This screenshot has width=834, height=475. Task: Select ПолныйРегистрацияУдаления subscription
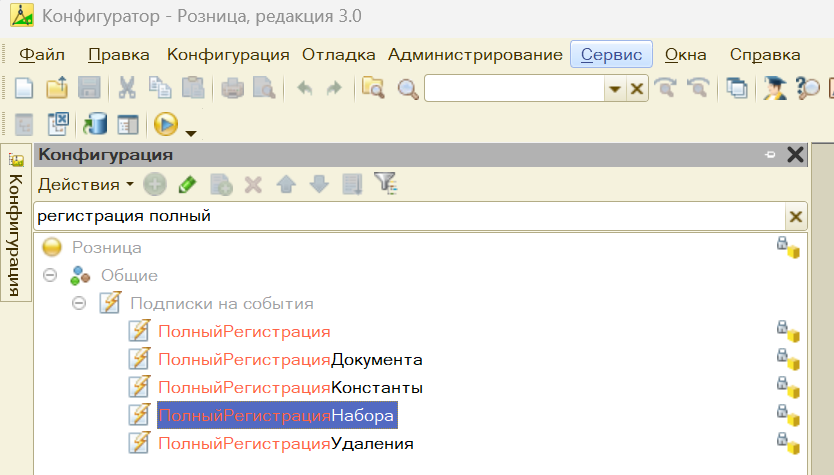click(286, 444)
